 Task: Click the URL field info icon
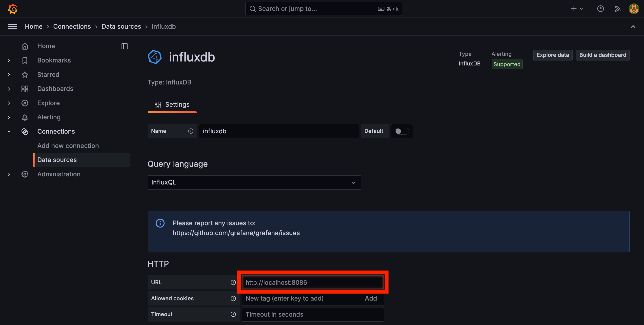(233, 282)
